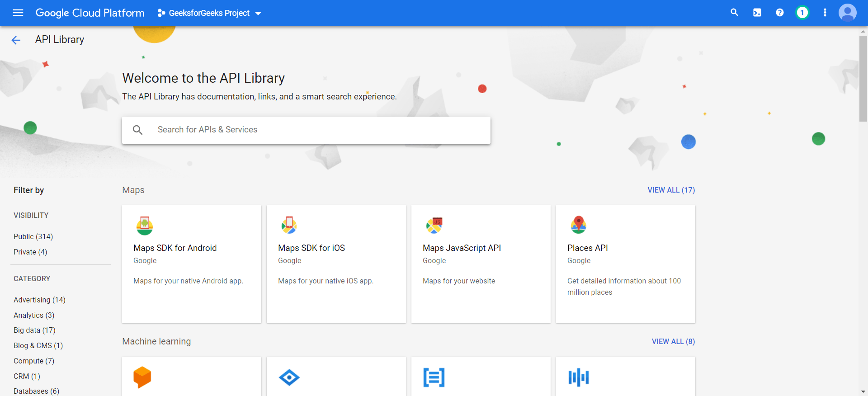The height and width of the screenshot is (396, 868).
Task: Click the Maps JavaScript API icon
Action: pos(434,225)
